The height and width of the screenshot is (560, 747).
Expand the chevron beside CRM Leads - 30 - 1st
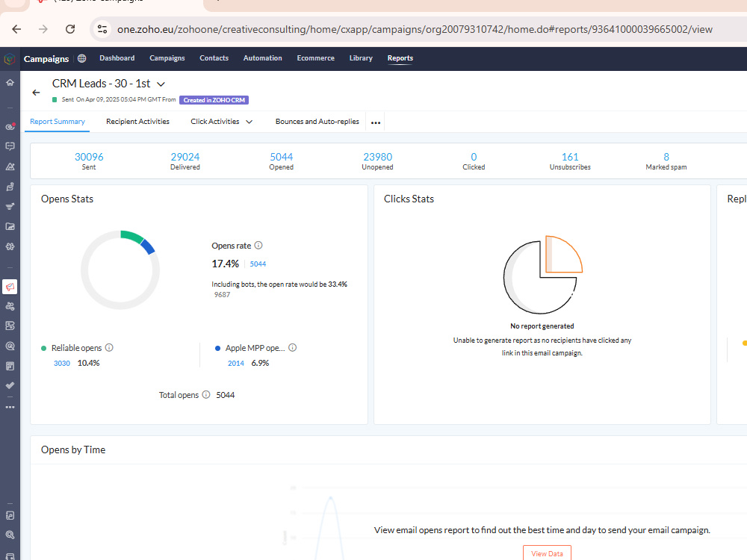tap(161, 84)
